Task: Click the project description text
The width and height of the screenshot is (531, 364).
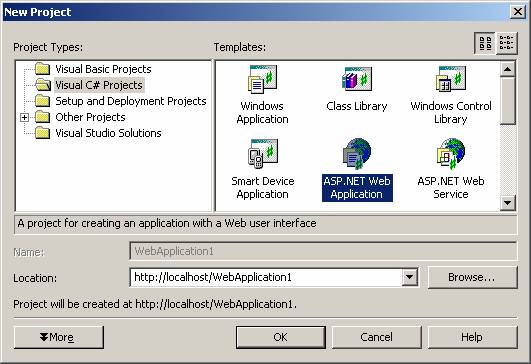Action: [x=167, y=223]
